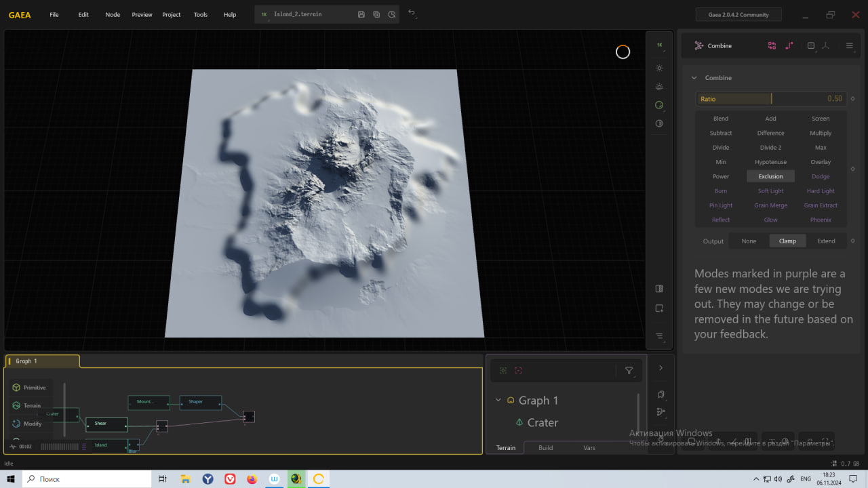Open the Help menu
This screenshot has width=868, height=488.
pos(230,14)
